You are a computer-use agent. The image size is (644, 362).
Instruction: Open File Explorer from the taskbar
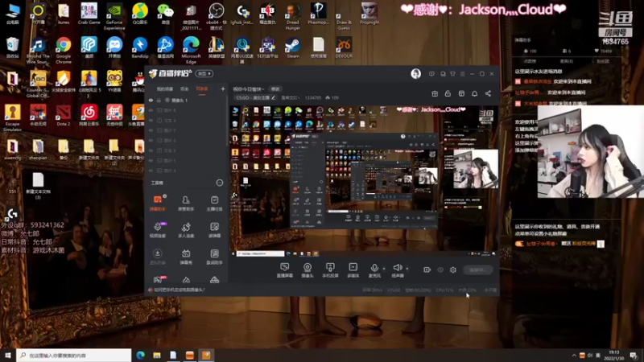pos(157,355)
